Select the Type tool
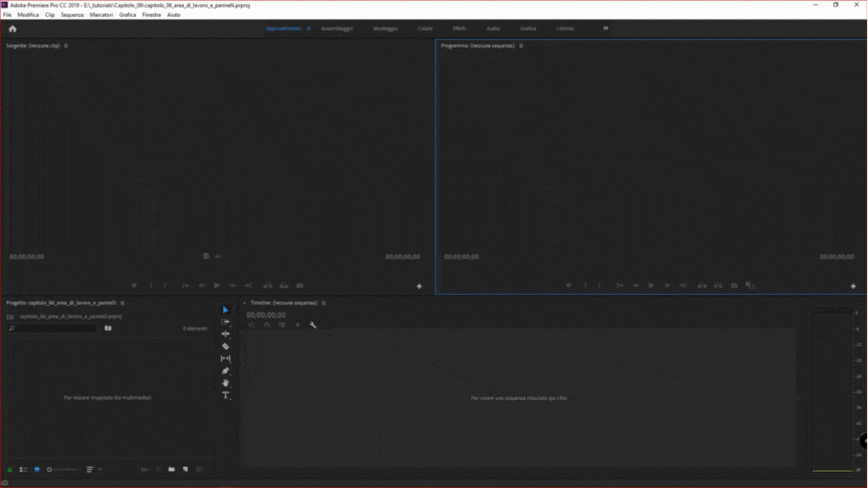 225,396
